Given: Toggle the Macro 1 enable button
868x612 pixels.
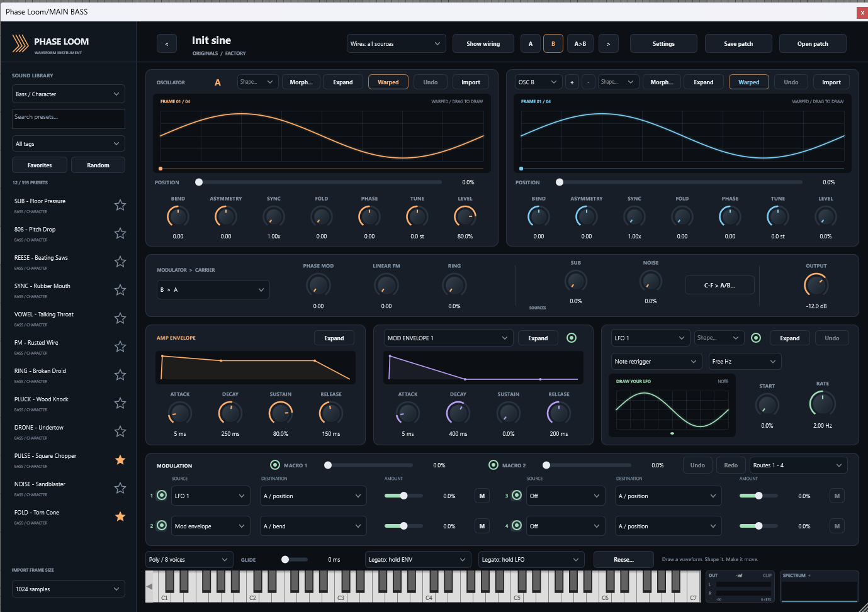Looking at the screenshot, I should [275, 465].
